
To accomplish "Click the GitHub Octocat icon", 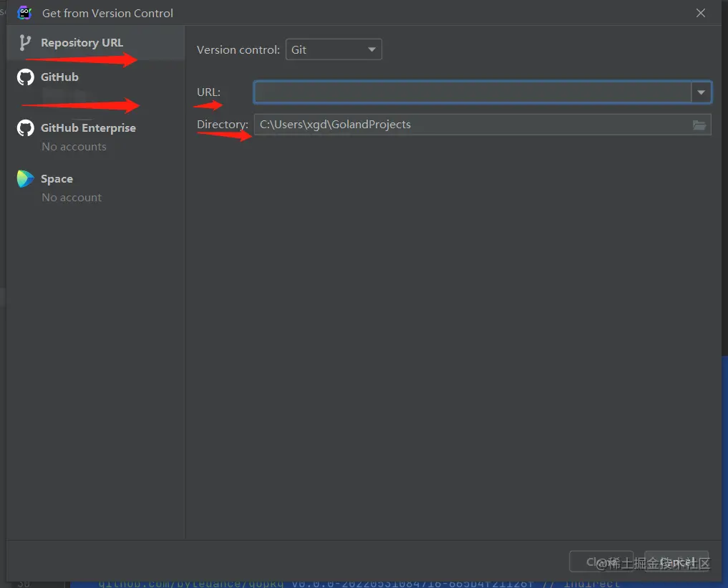I will click(x=26, y=77).
